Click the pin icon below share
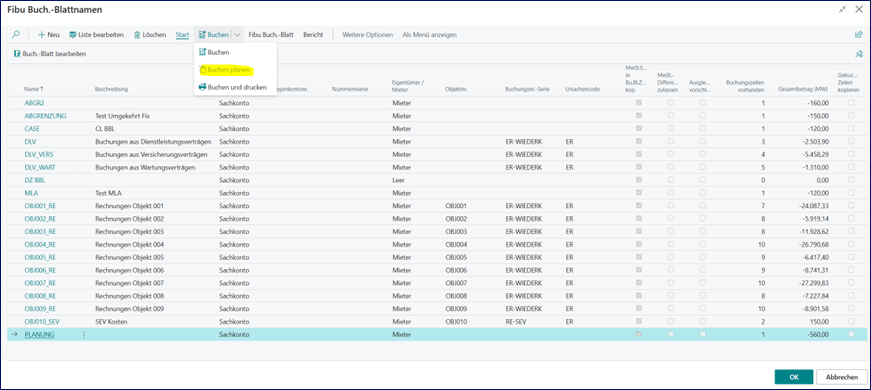Screen dimensions: 871x390 859,54
